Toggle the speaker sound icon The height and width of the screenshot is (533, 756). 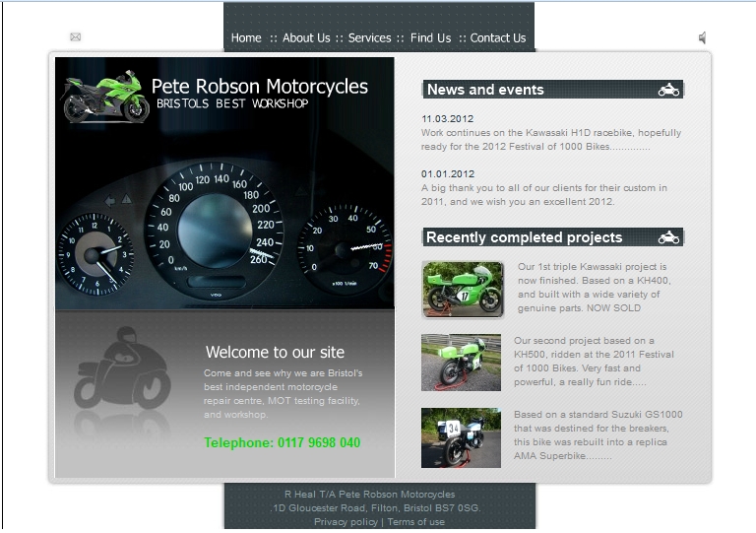click(703, 37)
